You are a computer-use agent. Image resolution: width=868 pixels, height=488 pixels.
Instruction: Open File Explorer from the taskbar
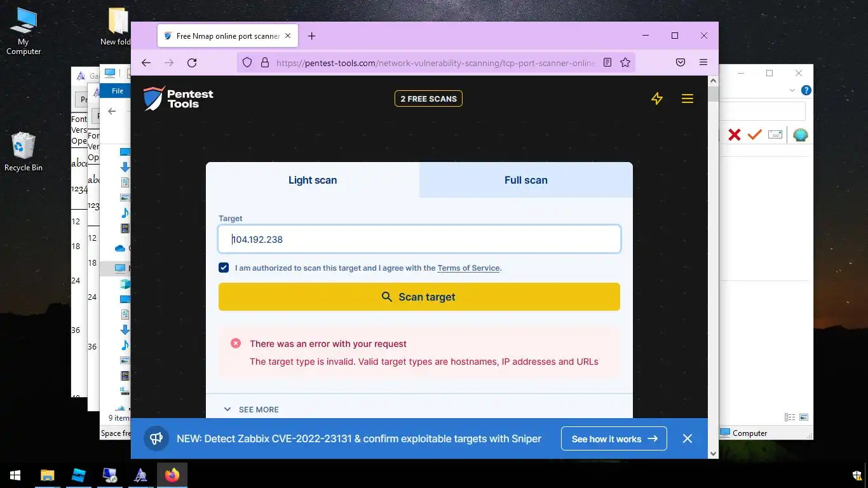(x=47, y=475)
